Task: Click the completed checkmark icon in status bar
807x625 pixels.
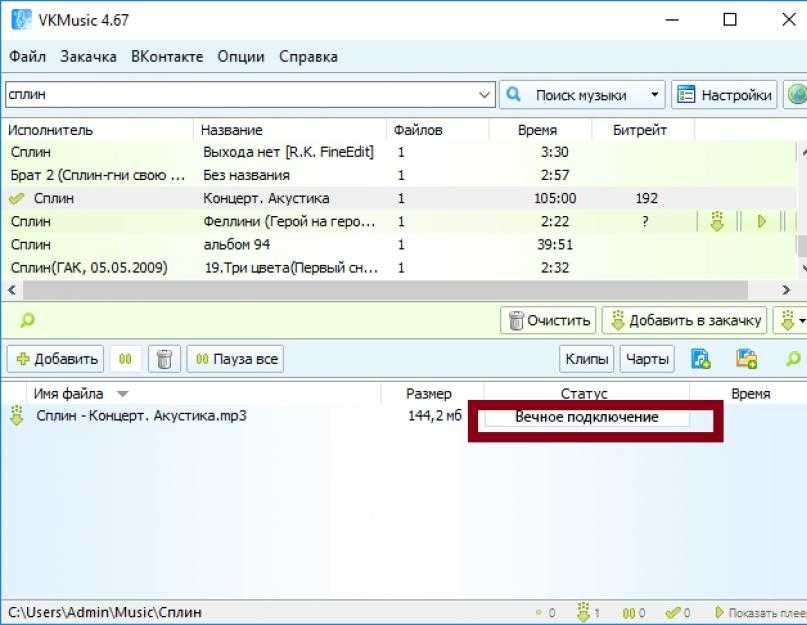Action: 673,613
